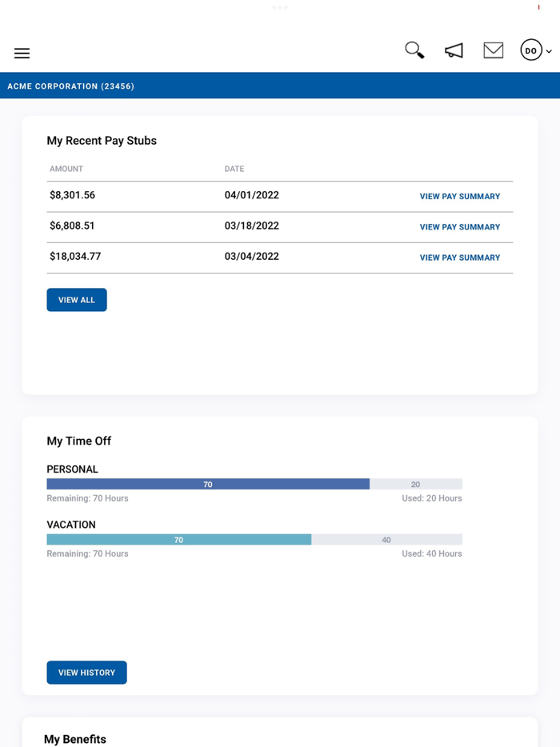Click the announcements megaphone icon
Image resolution: width=560 pixels, height=747 pixels.
pos(454,50)
